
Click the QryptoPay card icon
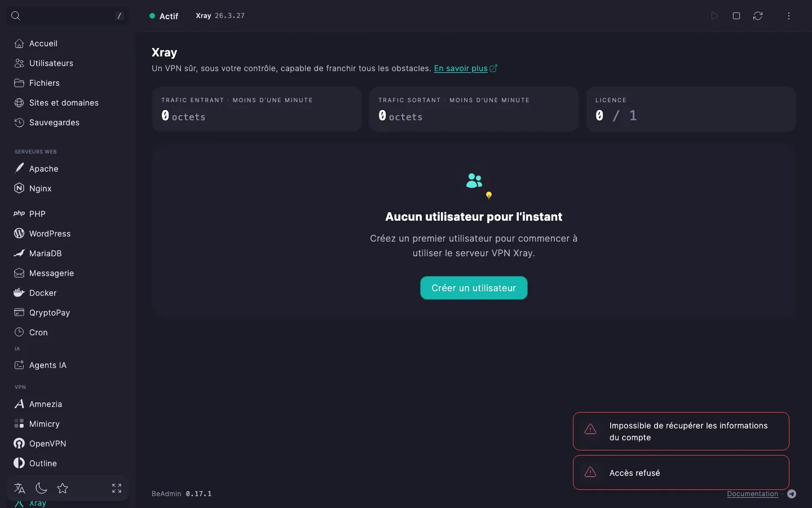[x=19, y=312]
